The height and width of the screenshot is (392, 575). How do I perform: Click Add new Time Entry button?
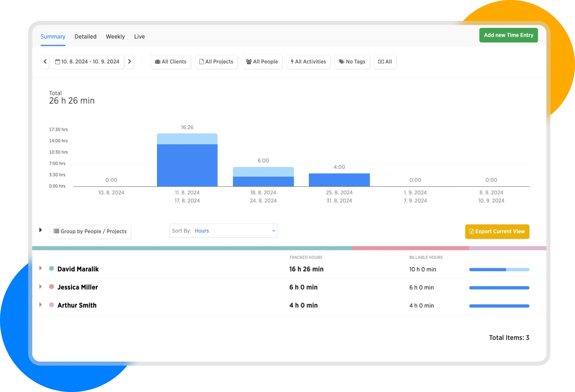point(508,35)
